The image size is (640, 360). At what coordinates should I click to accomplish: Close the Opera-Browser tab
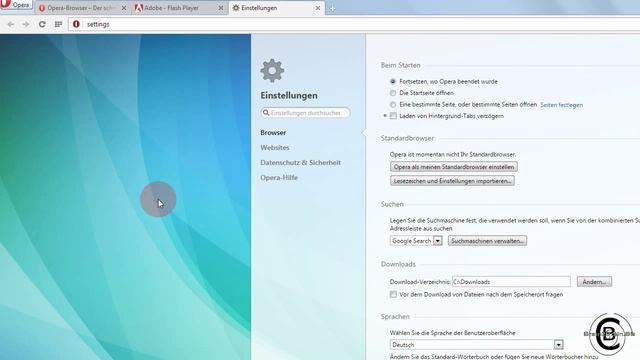point(124,8)
